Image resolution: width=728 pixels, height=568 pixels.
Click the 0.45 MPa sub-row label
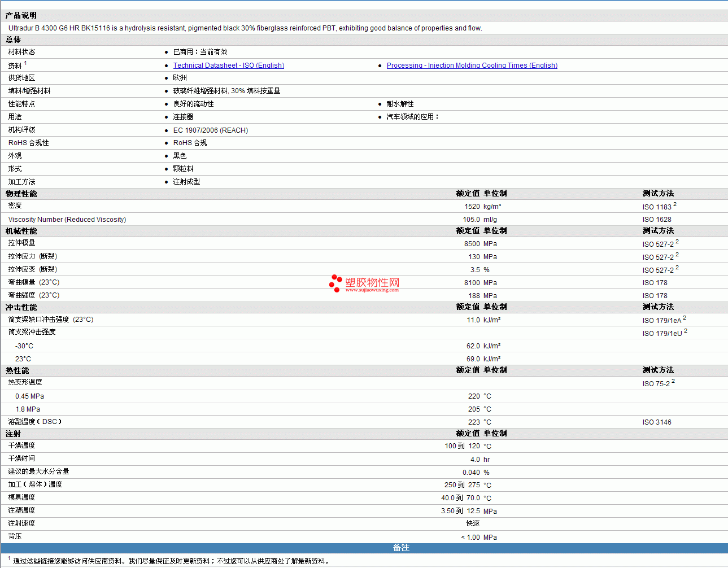[29, 396]
